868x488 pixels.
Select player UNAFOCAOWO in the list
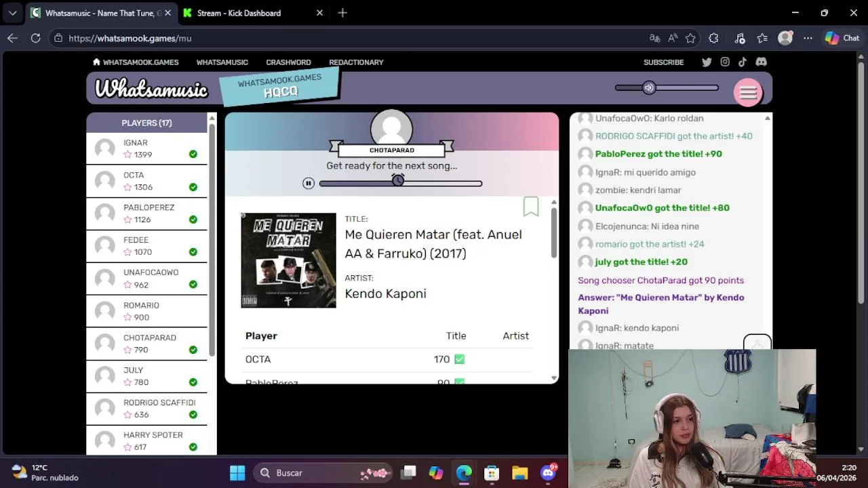coord(146,279)
